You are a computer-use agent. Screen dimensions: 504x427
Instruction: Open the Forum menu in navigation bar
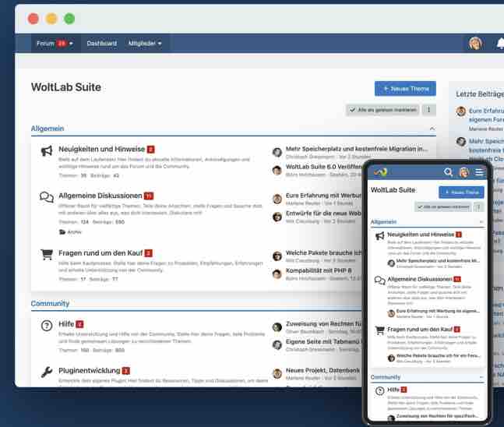55,44
